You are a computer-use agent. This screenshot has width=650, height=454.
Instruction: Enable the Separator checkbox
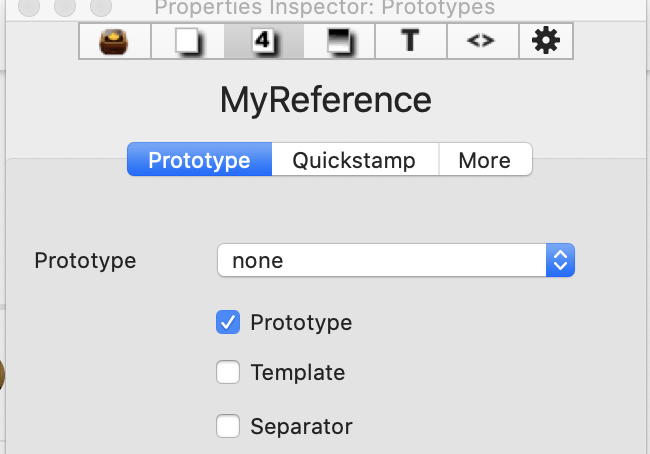click(228, 426)
